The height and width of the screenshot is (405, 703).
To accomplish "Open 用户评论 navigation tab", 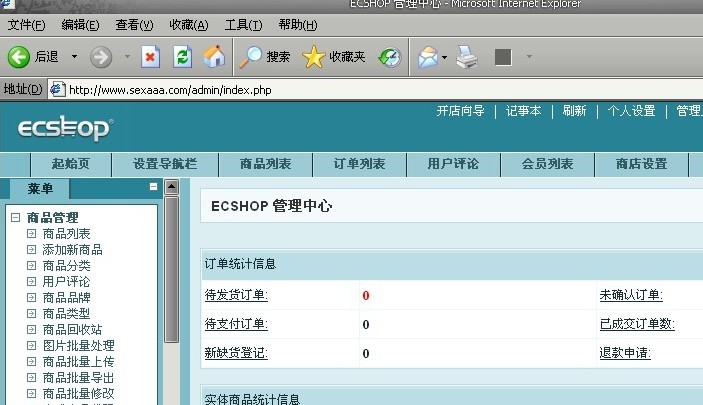I will point(453,164).
